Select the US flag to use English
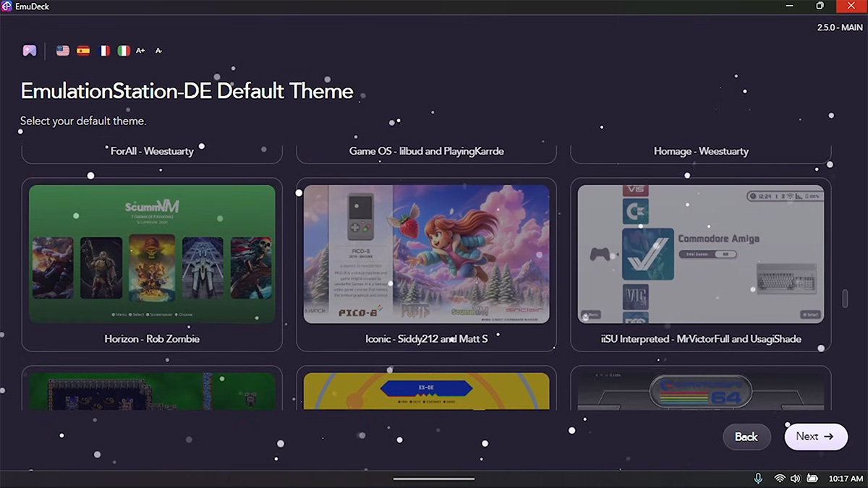The image size is (868, 488). 62,50
